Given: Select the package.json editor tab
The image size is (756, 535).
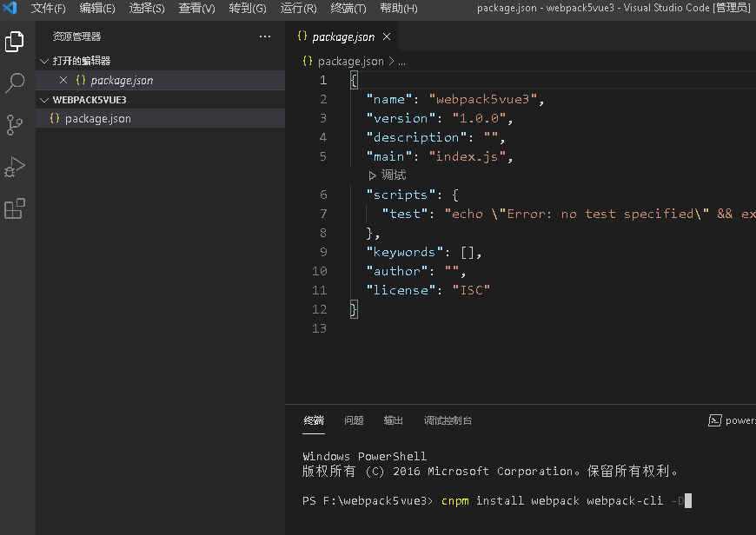Looking at the screenshot, I should pyautogui.click(x=343, y=37).
